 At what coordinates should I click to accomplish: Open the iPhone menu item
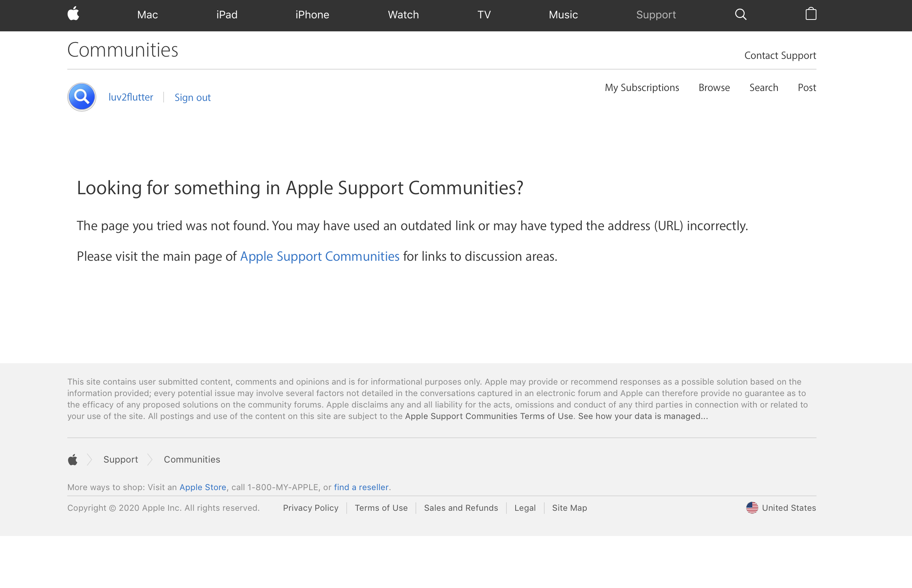[x=312, y=15]
